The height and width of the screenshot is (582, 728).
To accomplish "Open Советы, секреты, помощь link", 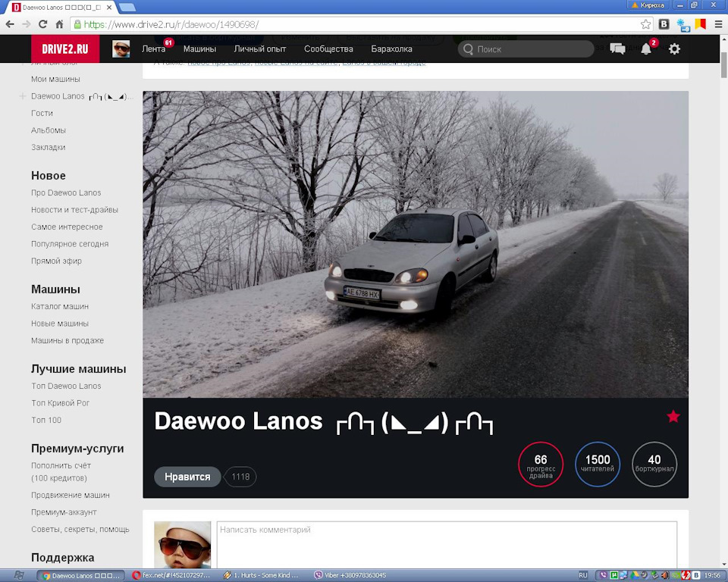I will [80, 530].
